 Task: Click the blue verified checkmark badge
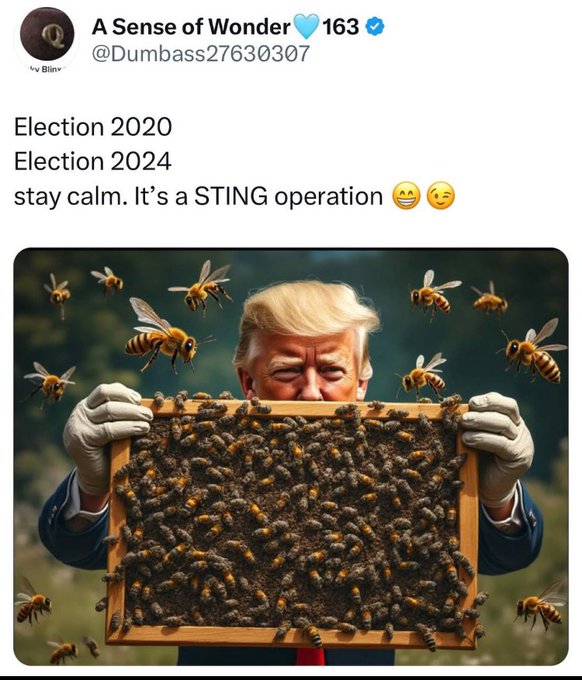tap(375, 27)
